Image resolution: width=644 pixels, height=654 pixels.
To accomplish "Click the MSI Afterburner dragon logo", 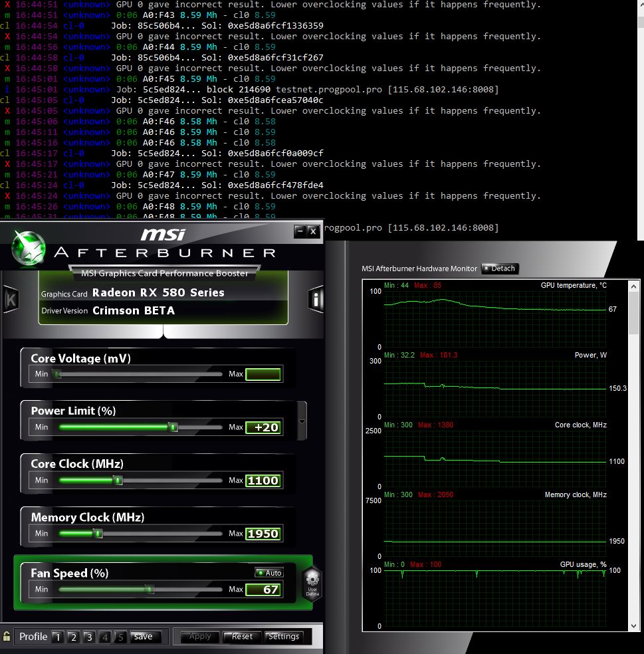I will (29, 249).
